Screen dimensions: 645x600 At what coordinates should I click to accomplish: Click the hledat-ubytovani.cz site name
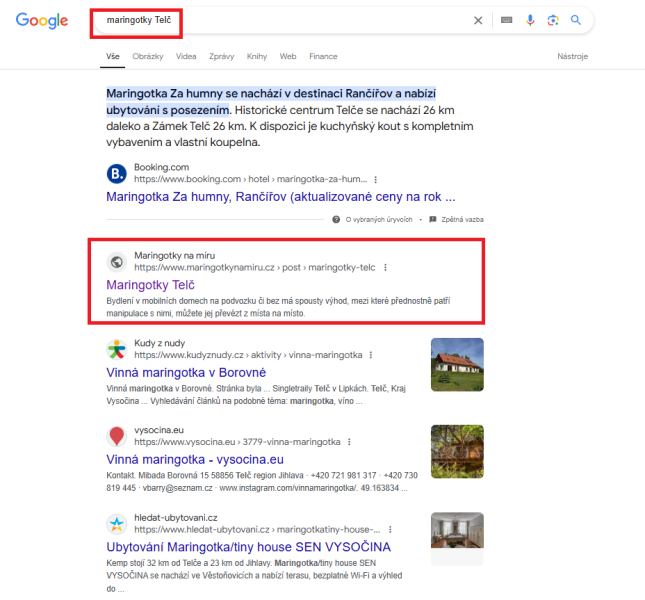click(x=176, y=518)
